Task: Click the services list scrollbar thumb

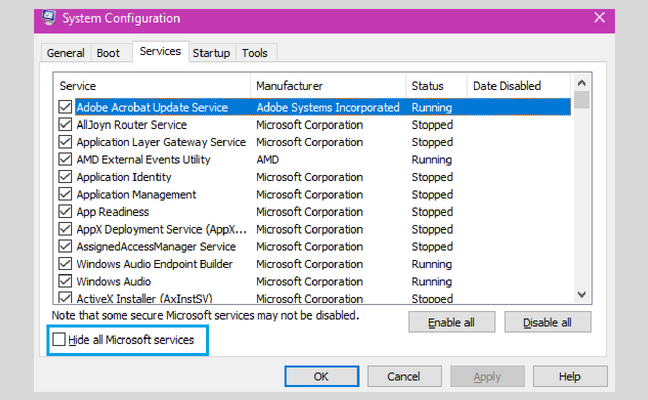Action: [581, 100]
